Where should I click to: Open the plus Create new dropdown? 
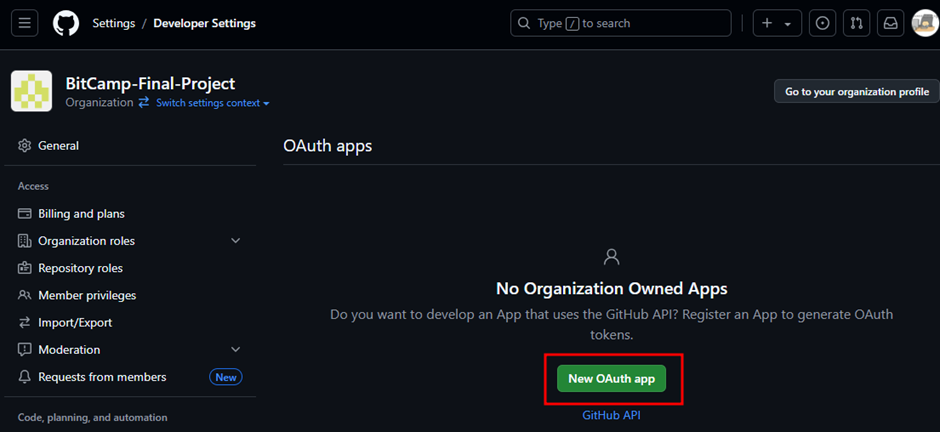(777, 23)
